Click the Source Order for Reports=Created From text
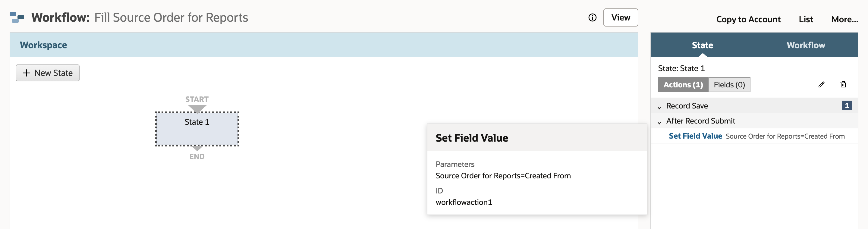 (785, 136)
